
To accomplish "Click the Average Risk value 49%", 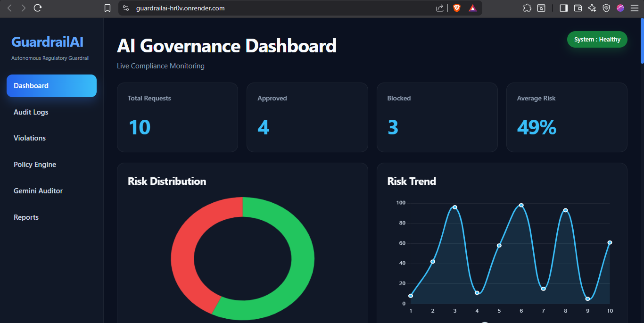I will (x=537, y=127).
